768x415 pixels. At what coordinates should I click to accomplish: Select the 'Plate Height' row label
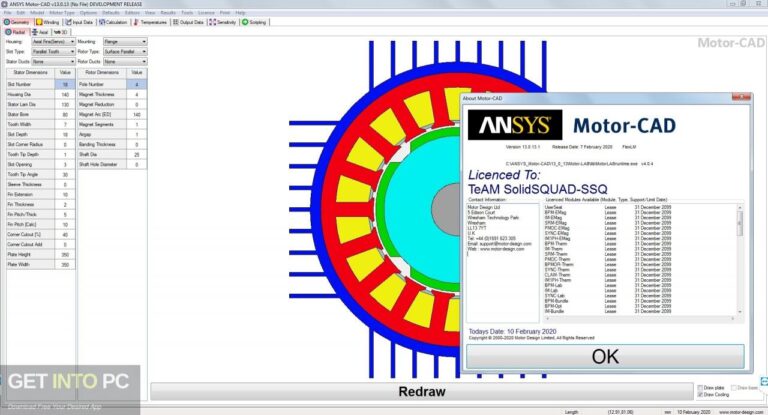[30, 255]
